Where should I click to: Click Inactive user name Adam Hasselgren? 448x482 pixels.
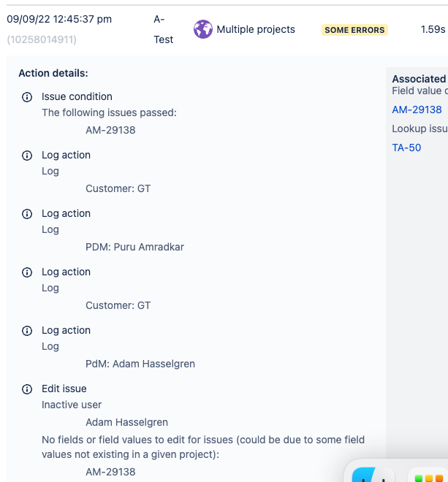click(126, 422)
